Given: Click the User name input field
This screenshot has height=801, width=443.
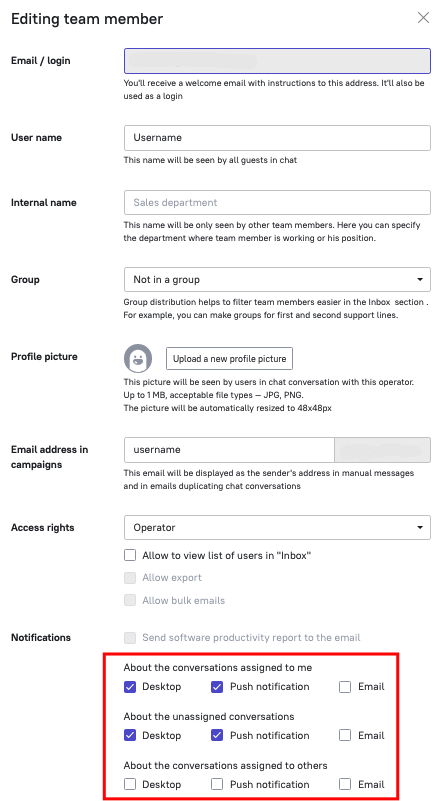Looking at the screenshot, I should [277, 138].
